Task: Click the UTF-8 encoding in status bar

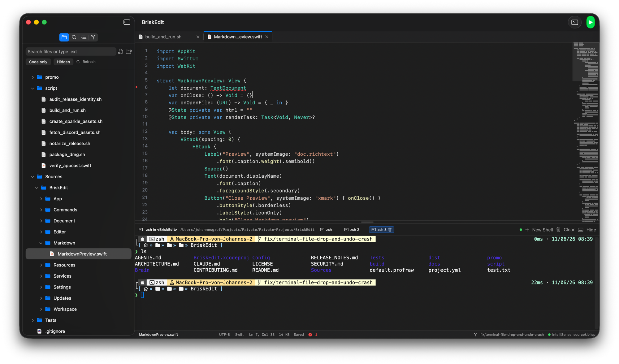Action: pyautogui.click(x=224, y=335)
